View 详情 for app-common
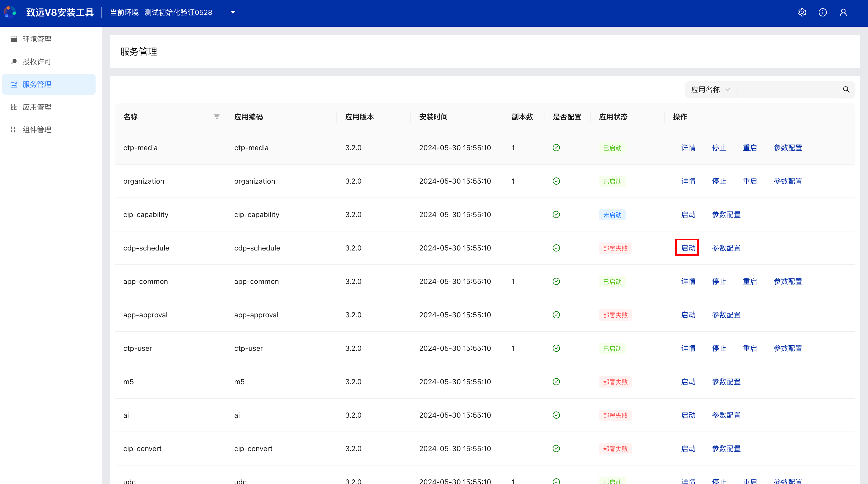The image size is (868, 484). (x=688, y=281)
